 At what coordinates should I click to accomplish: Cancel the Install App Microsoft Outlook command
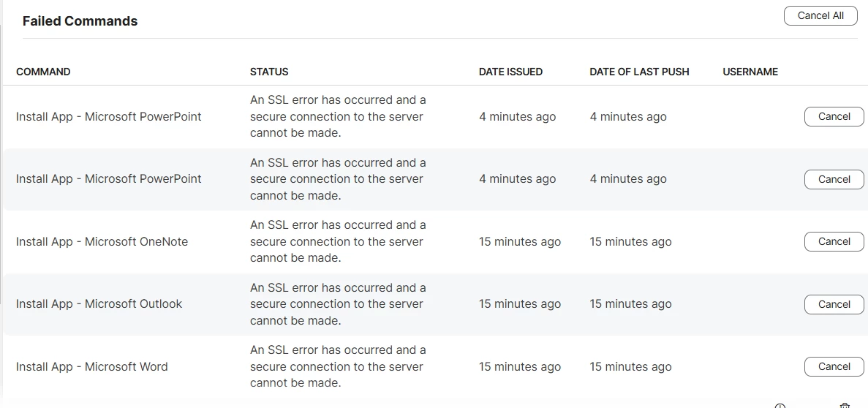pyautogui.click(x=834, y=304)
